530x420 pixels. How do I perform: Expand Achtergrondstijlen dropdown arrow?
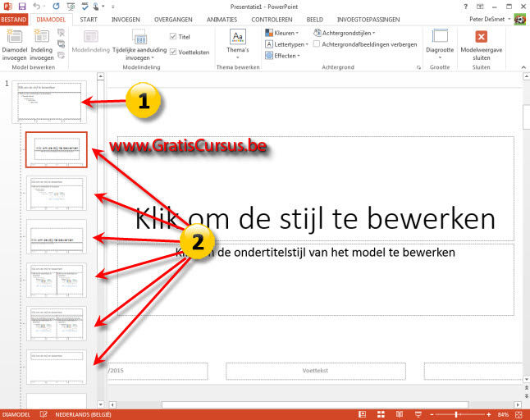373,33
